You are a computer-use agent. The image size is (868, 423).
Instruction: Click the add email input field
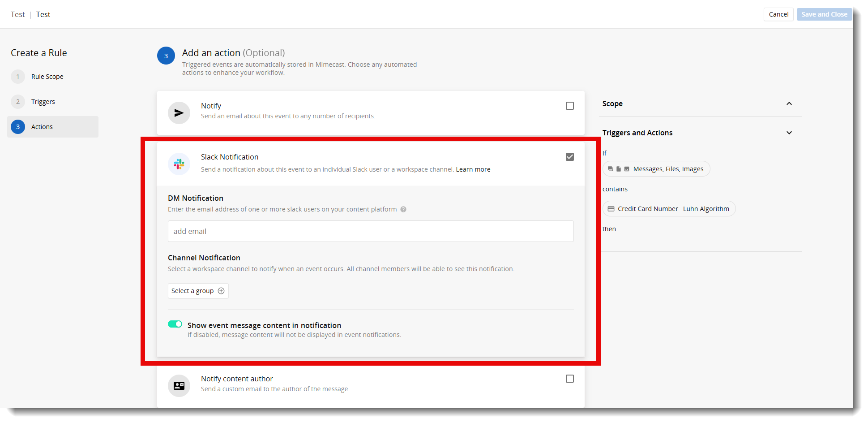(371, 231)
